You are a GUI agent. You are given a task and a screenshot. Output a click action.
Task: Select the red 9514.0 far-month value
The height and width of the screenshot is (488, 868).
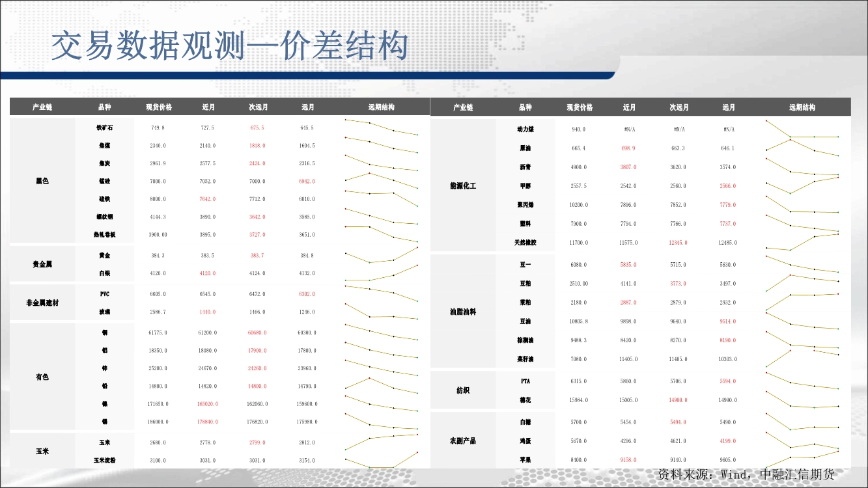coord(728,321)
